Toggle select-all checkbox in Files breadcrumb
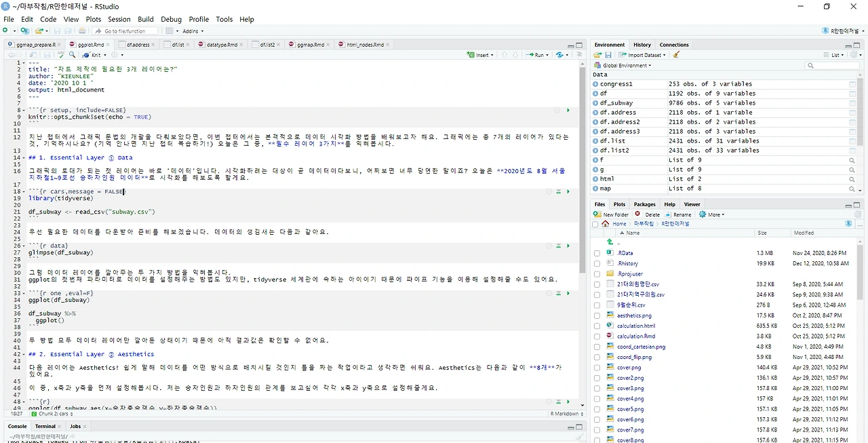This screenshot has height=443, width=868. [x=595, y=223]
